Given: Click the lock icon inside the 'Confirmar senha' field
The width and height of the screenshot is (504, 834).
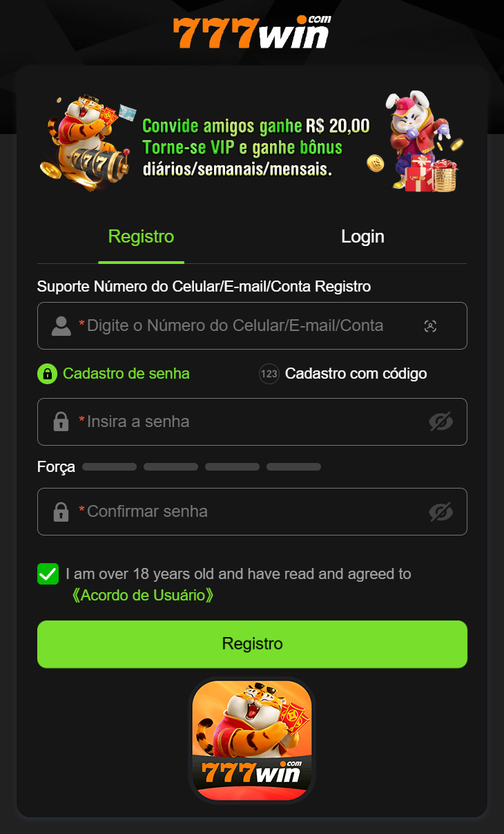Looking at the screenshot, I should pyautogui.click(x=61, y=511).
